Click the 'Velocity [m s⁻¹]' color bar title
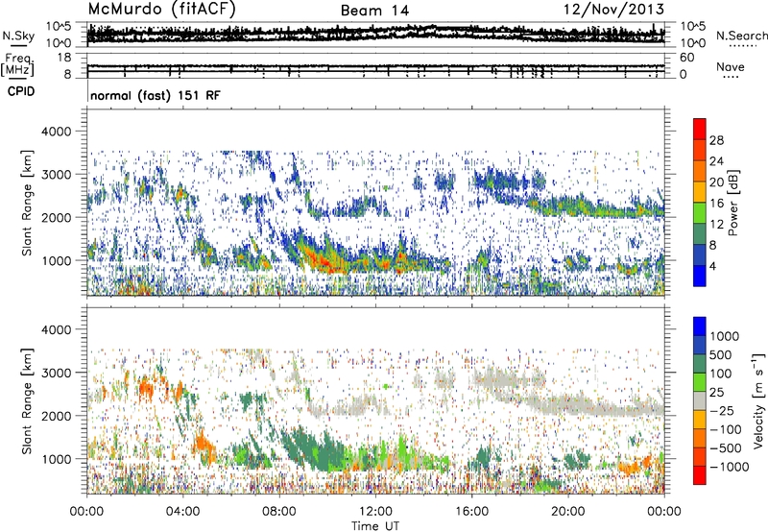The image size is (768, 532). point(758,400)
